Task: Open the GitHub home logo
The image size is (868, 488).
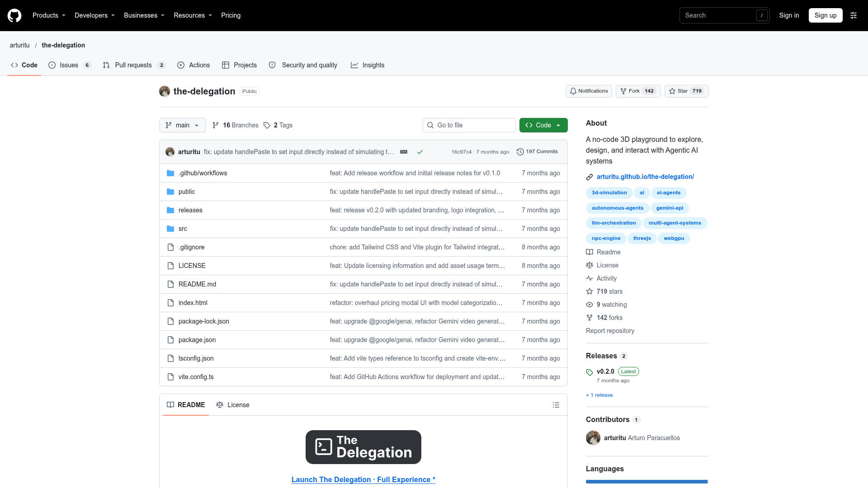Action: pyautogui.click(x=14, y=15)
